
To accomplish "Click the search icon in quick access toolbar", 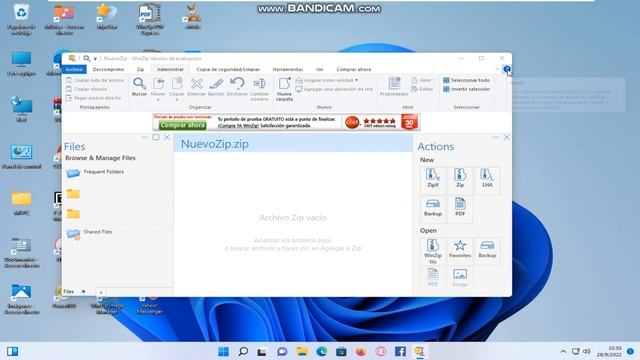I will pos(87,58).
